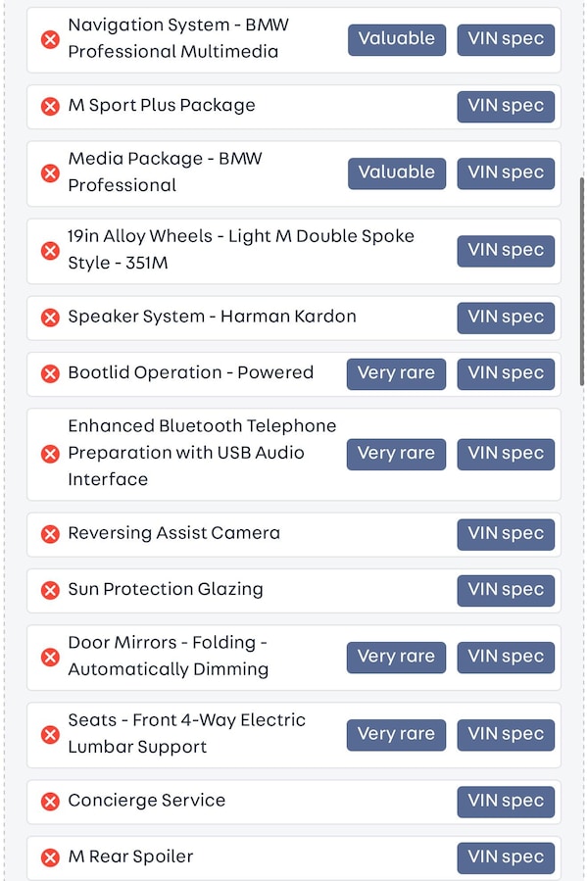Viewport: 588px width, 881px height.
Task: Click VIN spec badge for M Sport Plus Package
Action: click(x=506, y=106)
